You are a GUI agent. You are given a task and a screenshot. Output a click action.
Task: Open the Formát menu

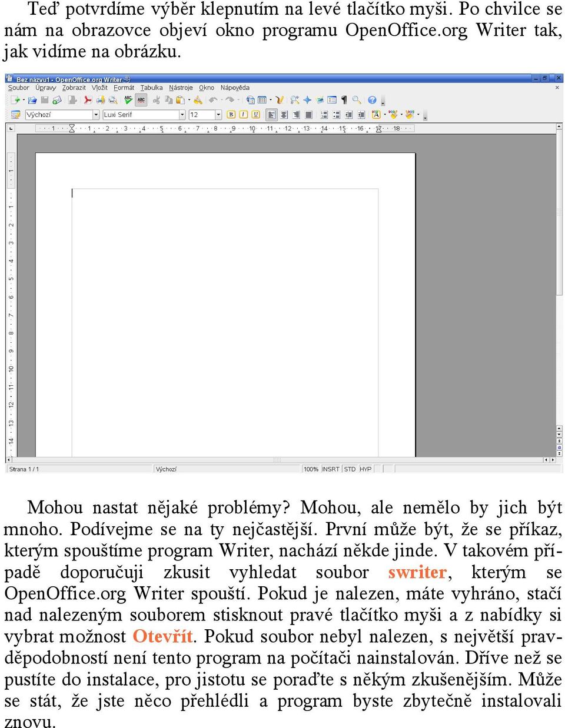124,88
